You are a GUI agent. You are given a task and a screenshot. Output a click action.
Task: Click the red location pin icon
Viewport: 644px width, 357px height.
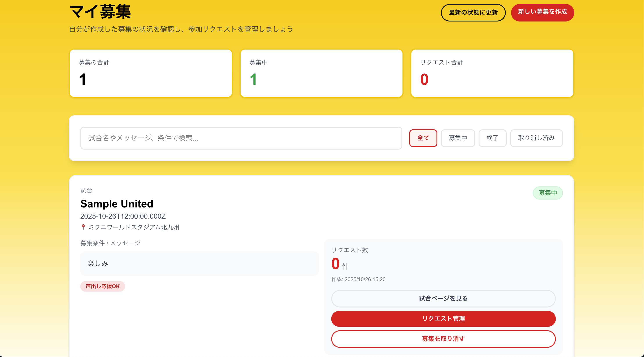(83, 227)
